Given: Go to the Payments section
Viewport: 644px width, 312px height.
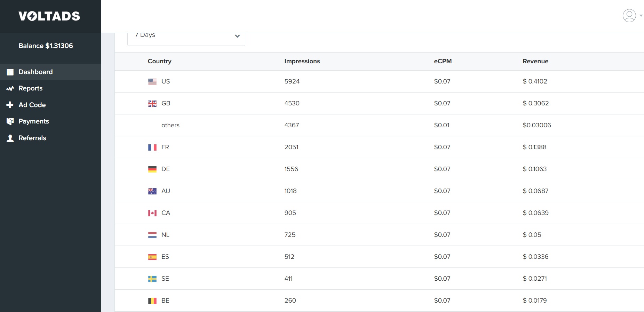Looking at the screenshot, I should (x=34, y=121).
